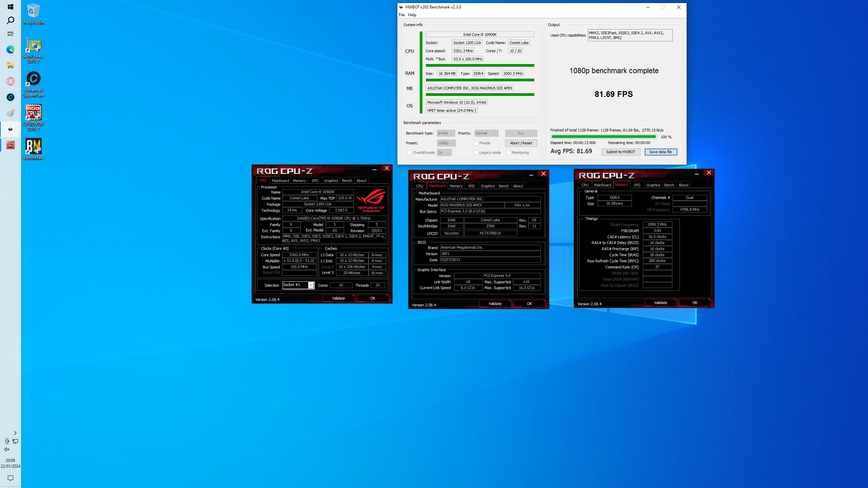Toggle Monitoring checkbox
Screen dimensions: 868x488
pyautogui.click(x=508, y=152)
